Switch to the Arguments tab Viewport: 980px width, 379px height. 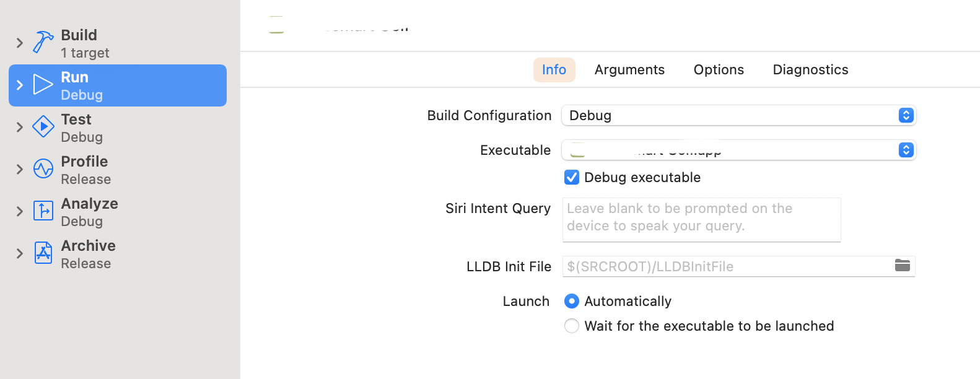point(629,70)
